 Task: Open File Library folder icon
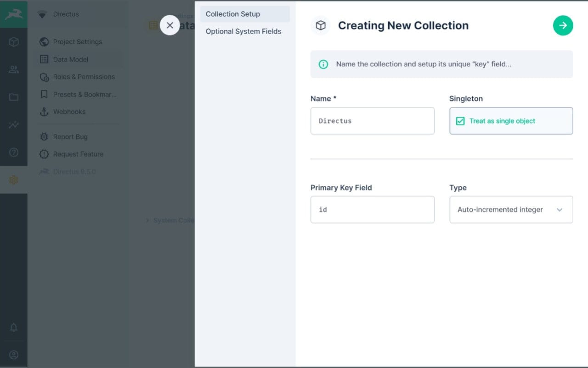click(x=14, y=98)
